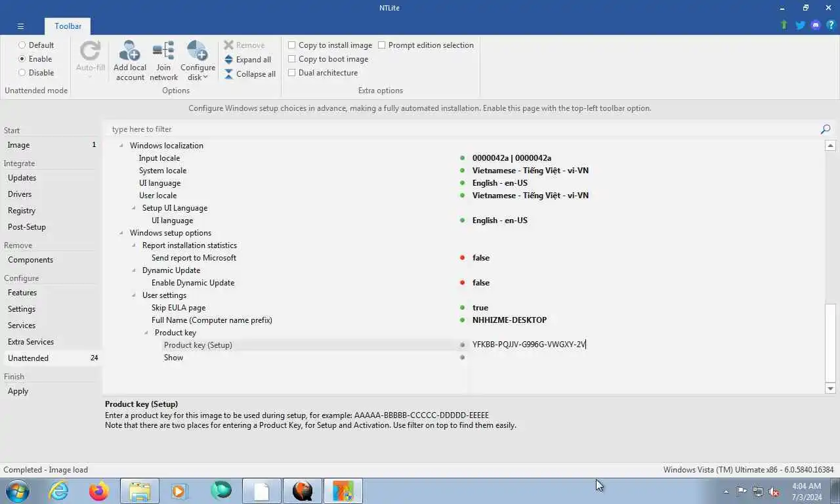Collapse Product key node
Image resolution: width=840 pixels, height=504 pixels.
(146, 333)
